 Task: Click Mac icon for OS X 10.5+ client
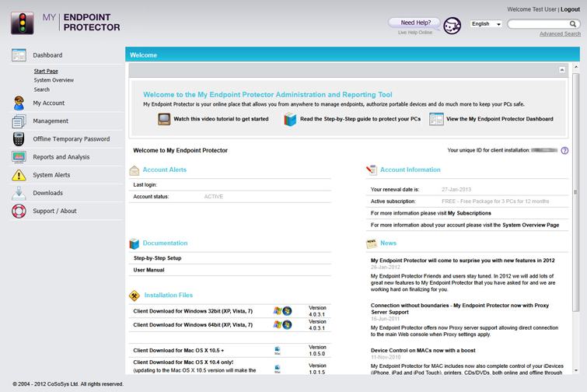(278, 351)
